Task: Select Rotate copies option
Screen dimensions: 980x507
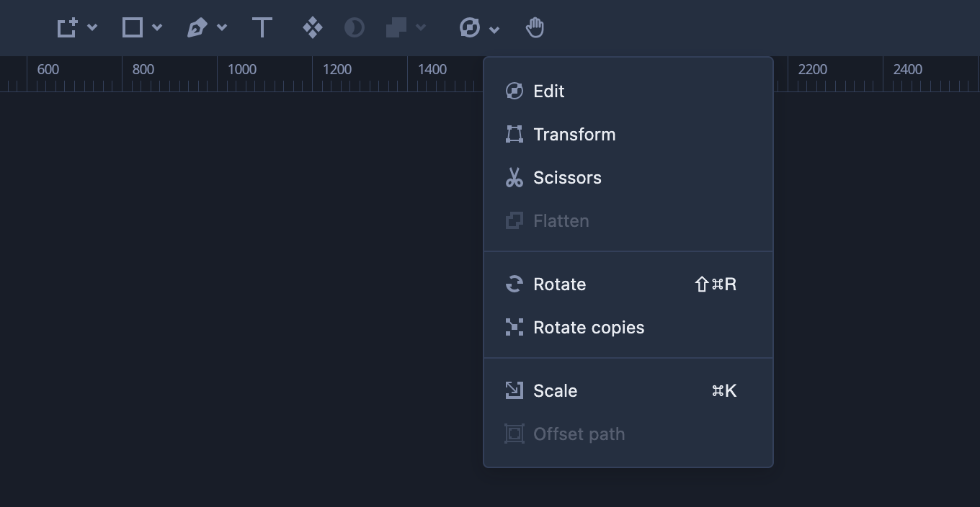Action: click(x=628, y=328)
